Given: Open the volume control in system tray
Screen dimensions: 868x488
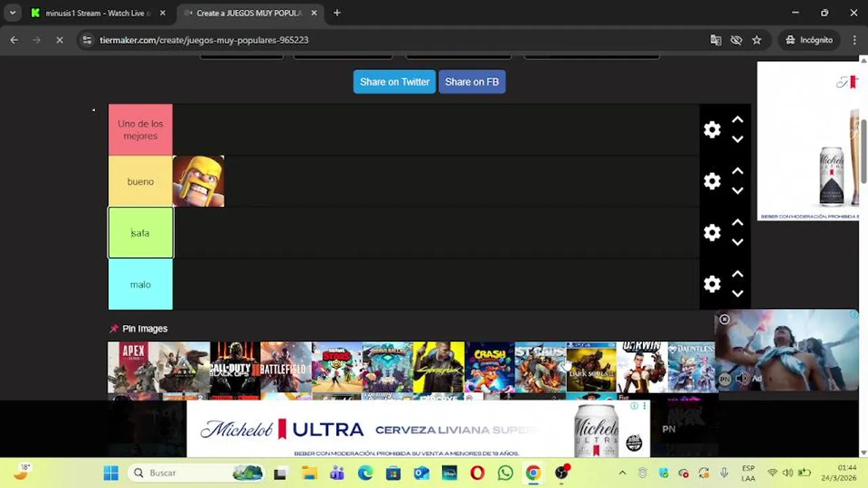Looking at the screenshot, I should 788,473.
